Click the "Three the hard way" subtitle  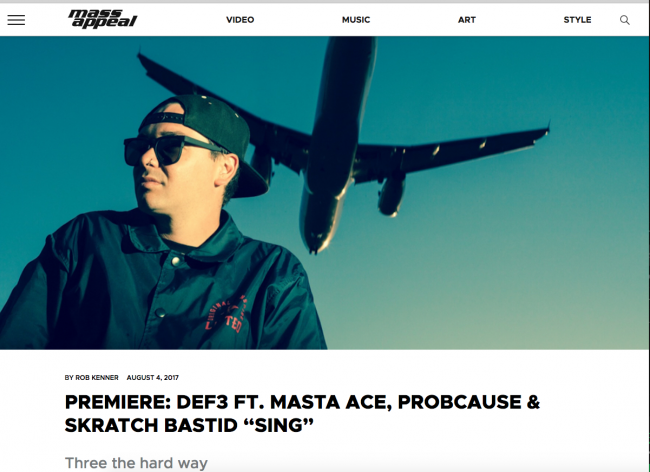[x=136, y=463]
